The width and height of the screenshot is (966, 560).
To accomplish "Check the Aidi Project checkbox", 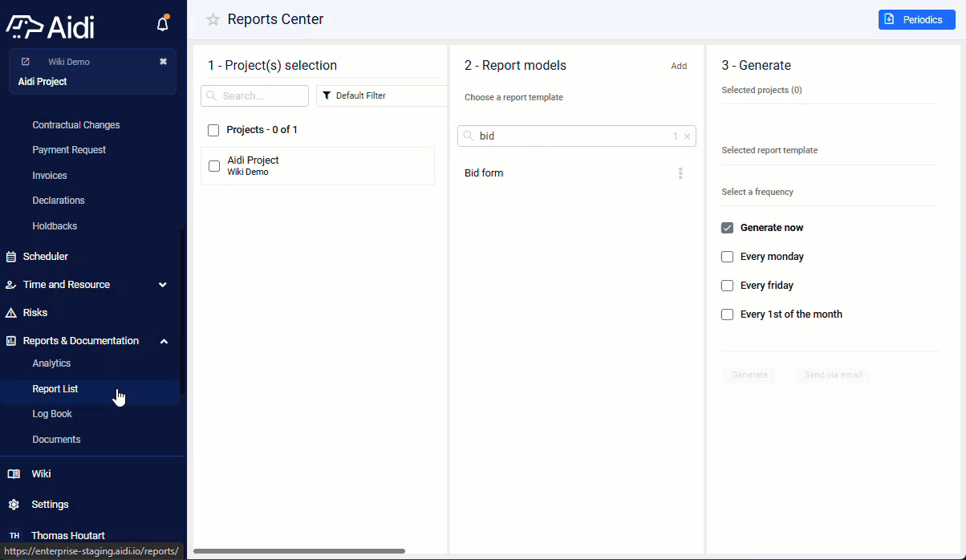I will click(214, 166).
